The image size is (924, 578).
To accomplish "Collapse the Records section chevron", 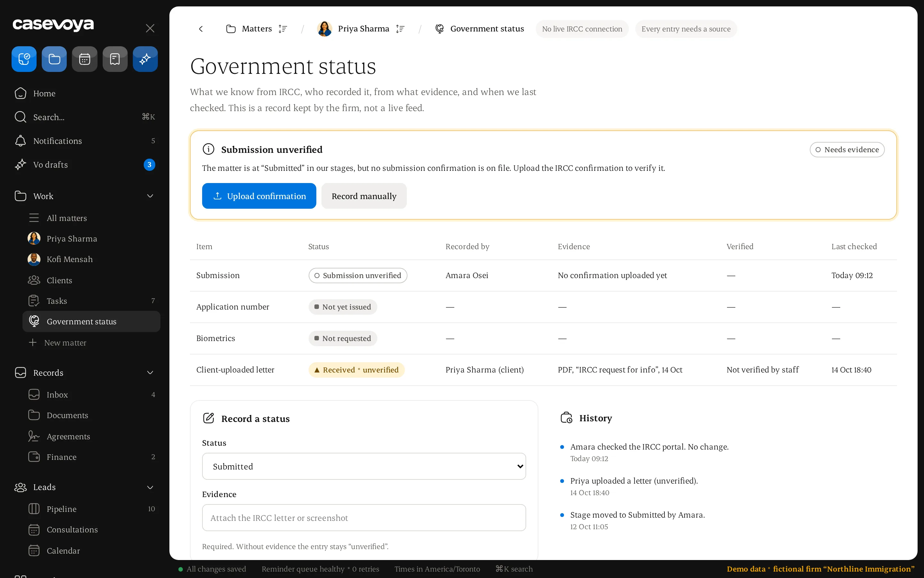I will [150, 373].
